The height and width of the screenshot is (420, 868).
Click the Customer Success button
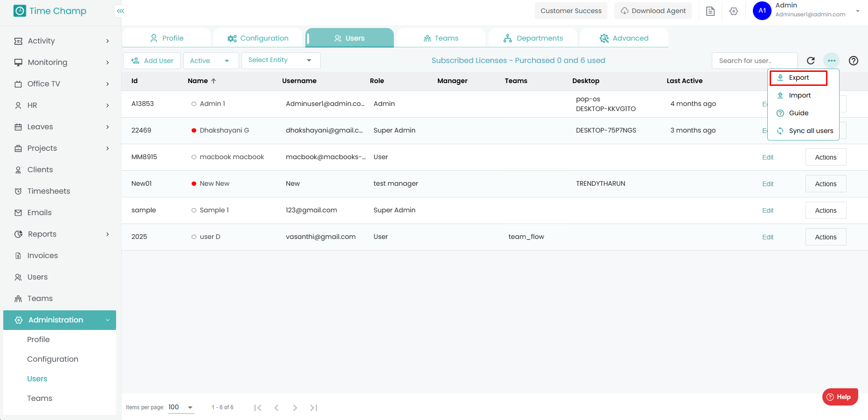[x=571, y=11]
